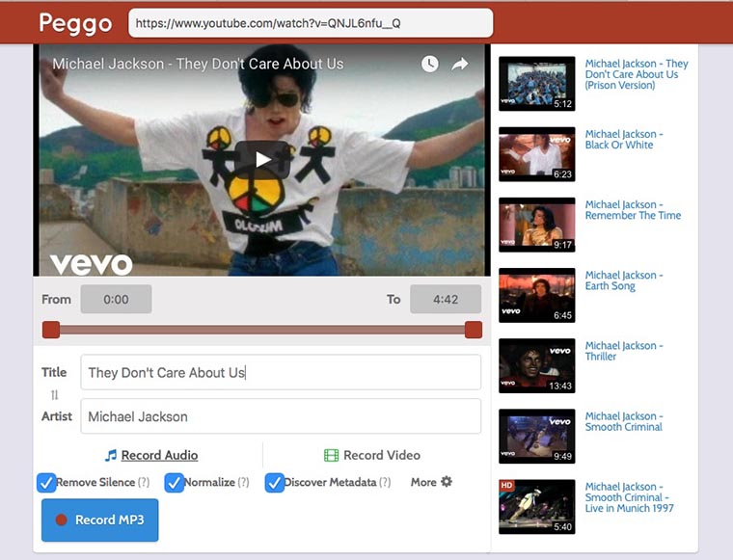Screen dimensions: 733x560
Task: Click the left start handle of range slider
Action: 51,330
